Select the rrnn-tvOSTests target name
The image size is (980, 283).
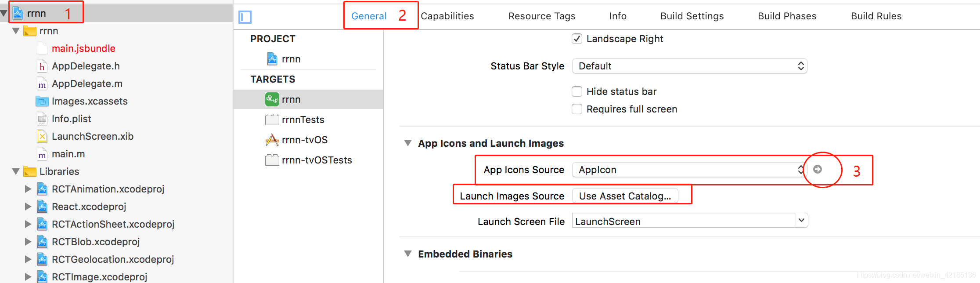pyautogui.click(x=317, y=160)
